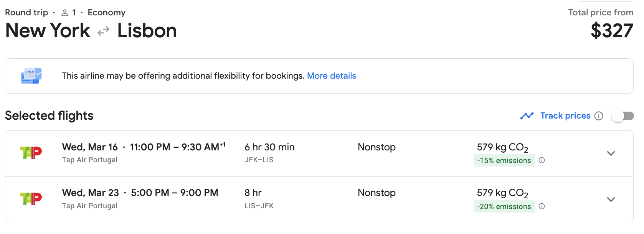644x234 pixels.
Task: Enable the Track prices toggle switch
Action: (623, 116)
